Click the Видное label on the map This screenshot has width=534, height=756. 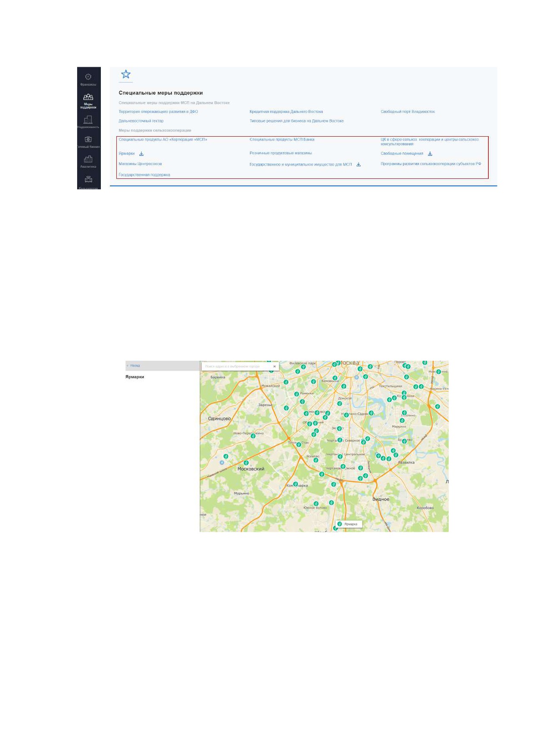coord(381,499)
